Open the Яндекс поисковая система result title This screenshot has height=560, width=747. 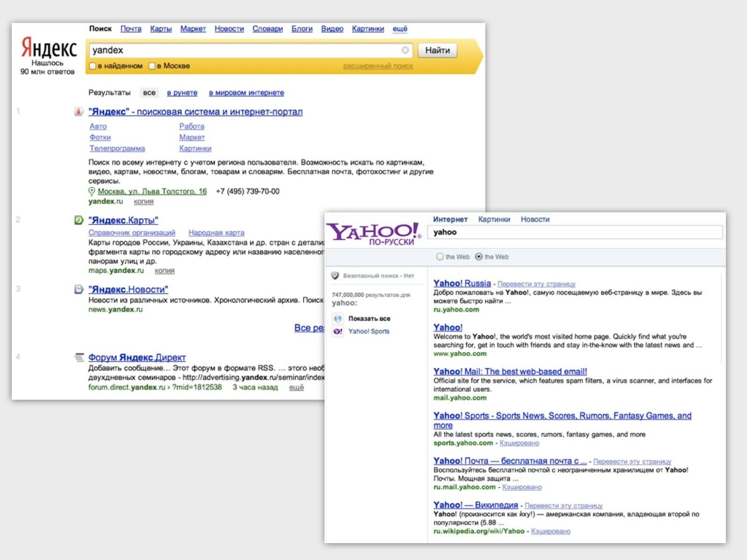coord(196,112)
